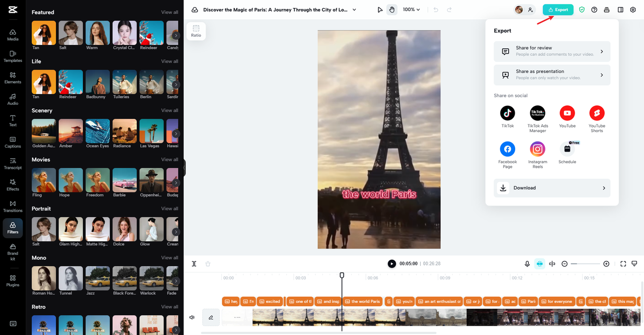Click the timeline zoom slider
This screenshot has height=335, width=644.
(x=586, y=264)
